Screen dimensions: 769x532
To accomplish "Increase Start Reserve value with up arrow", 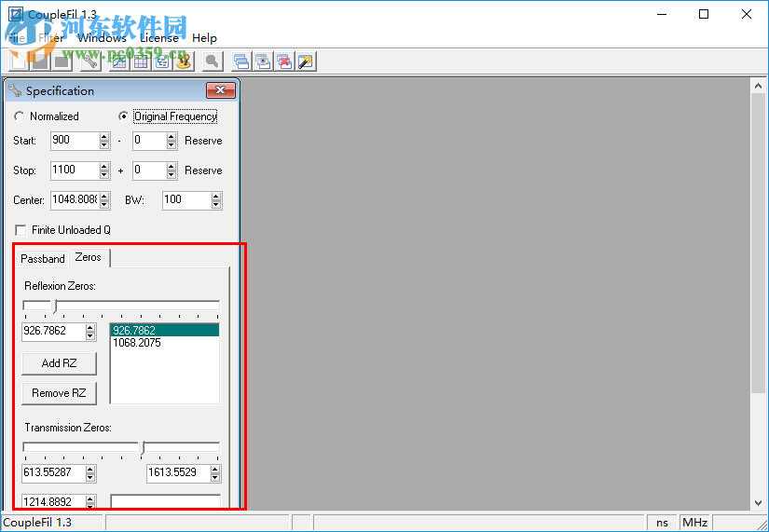I will tap(172, 137).
